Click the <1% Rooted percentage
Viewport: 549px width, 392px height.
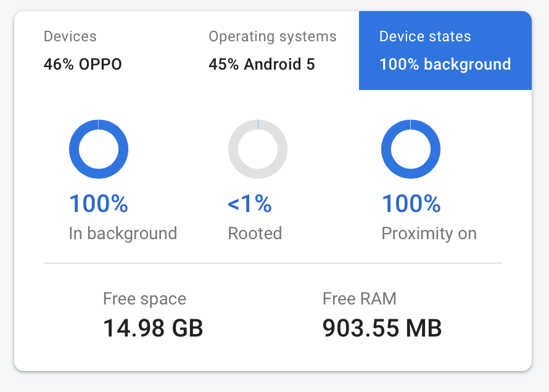tap(250, 203)
